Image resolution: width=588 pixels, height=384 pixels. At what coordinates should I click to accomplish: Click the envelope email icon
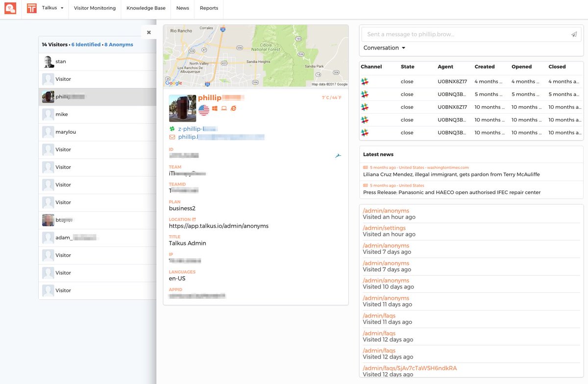(172, 137)
